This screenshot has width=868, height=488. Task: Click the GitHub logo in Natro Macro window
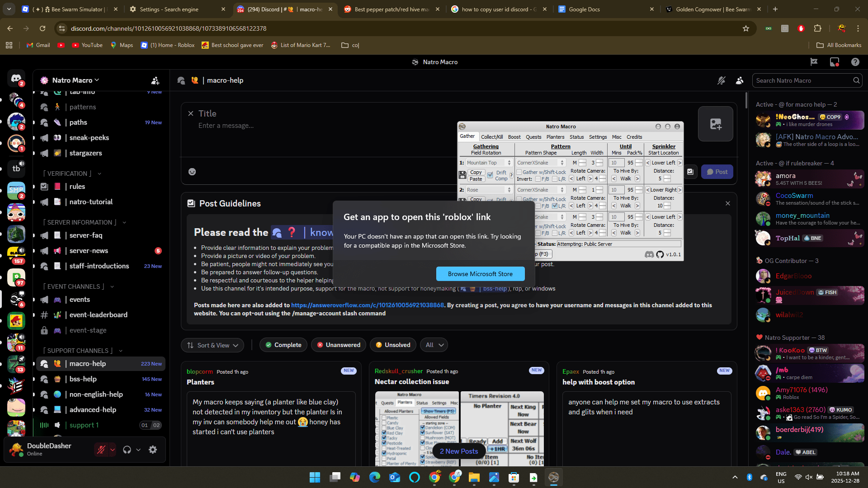(660, 254)
